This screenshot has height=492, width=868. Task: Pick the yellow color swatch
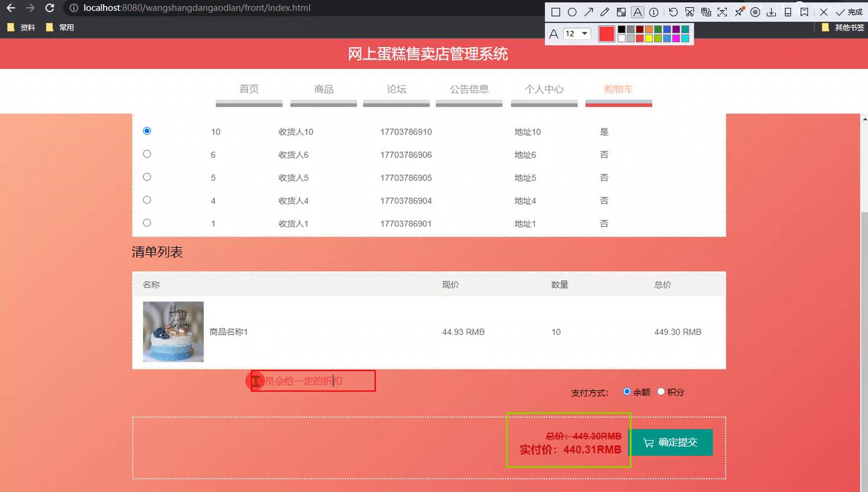pos(649,38)
